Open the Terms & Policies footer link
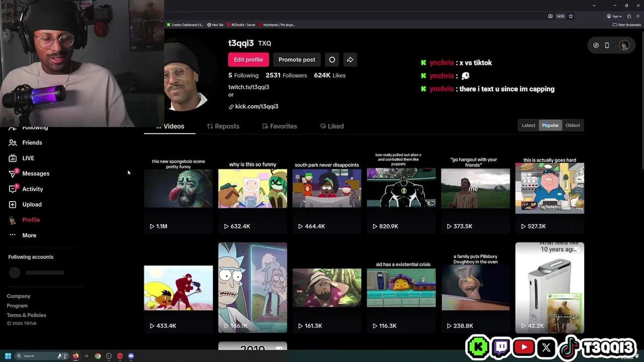Image resolution: width=644 pixels, height=362 pixels. (27, 315)
